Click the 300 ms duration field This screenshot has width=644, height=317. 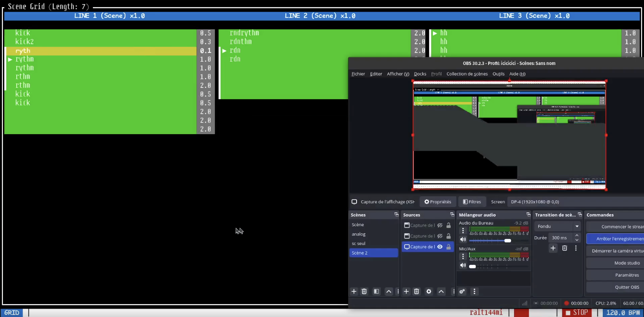coord(561,238)
